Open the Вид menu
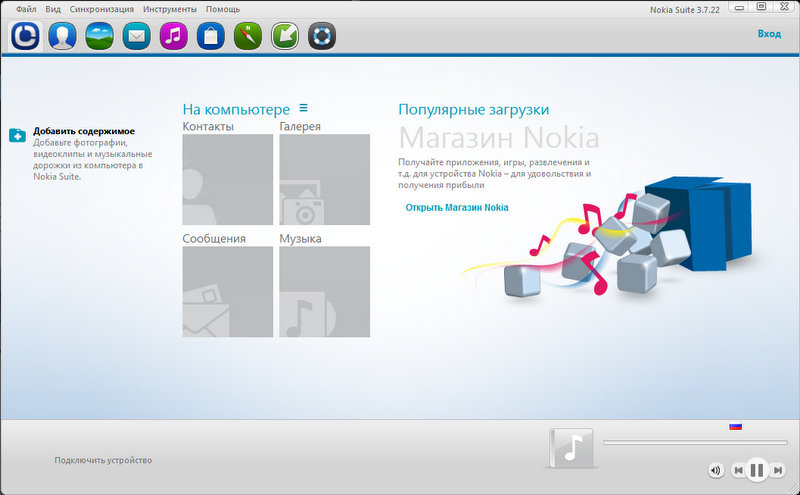Screen dimensions: 800x495 [x=53, y=9]
